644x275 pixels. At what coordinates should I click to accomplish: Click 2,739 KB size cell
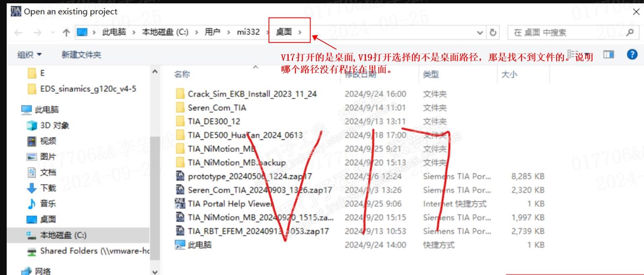(528, 231)
